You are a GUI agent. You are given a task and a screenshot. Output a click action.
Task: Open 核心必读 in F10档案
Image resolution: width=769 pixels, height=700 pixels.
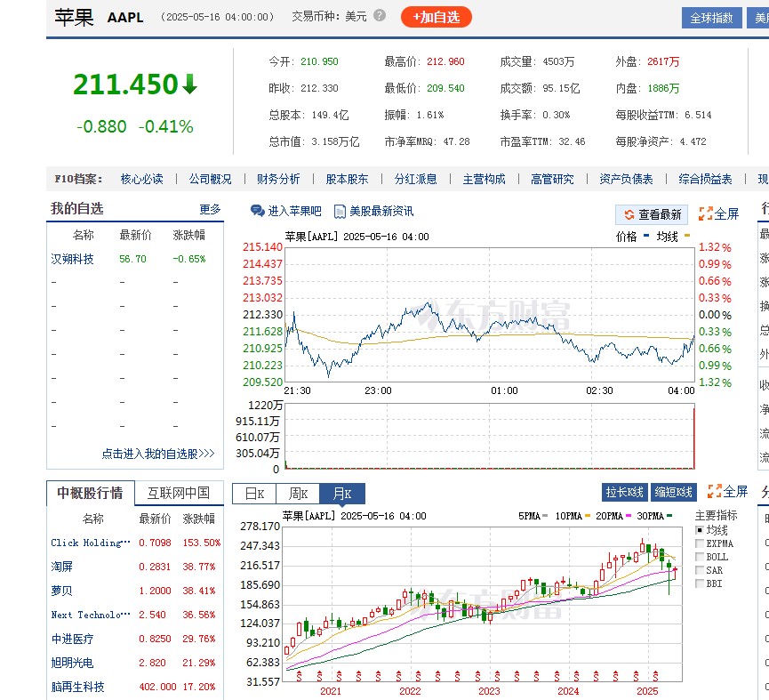(x=141, y=179)
